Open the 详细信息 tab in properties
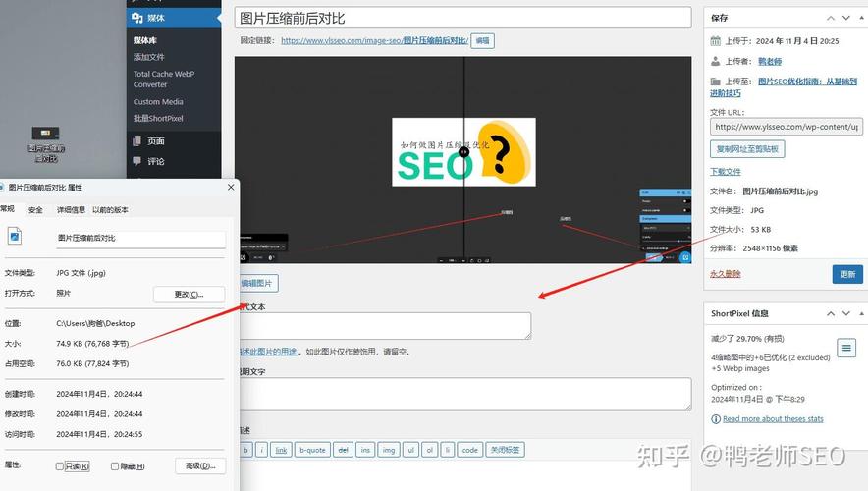The width and height of the screenshot is (868, 491). pyautogui.click(x=71, y=209)
